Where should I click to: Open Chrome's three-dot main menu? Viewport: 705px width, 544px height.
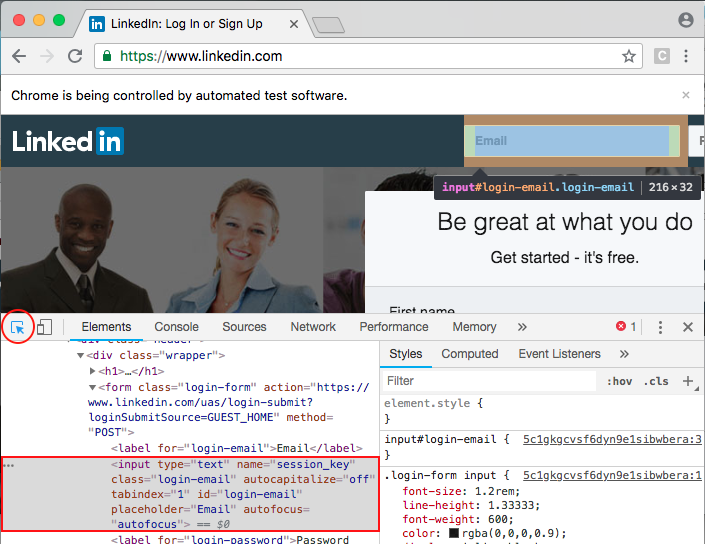point(686,56)
